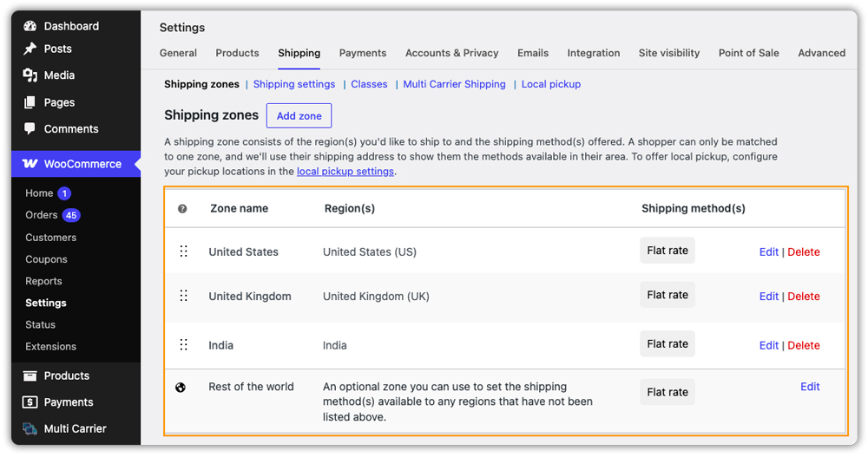
Task: Open the Settings submenu item
Action: (46, 304)
